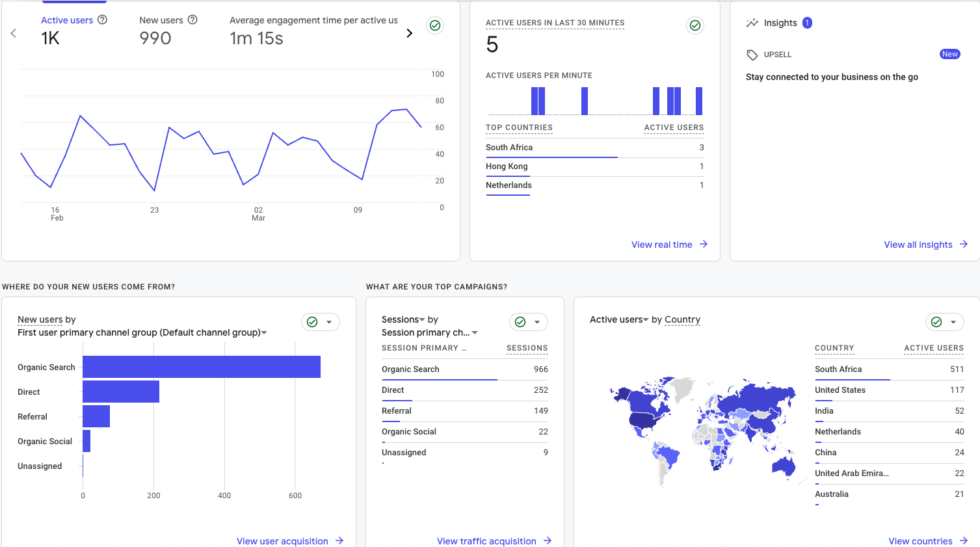The image size is (980, 547).
Task: Click green checkmark on Active users chart card
Action: point(434,25)
